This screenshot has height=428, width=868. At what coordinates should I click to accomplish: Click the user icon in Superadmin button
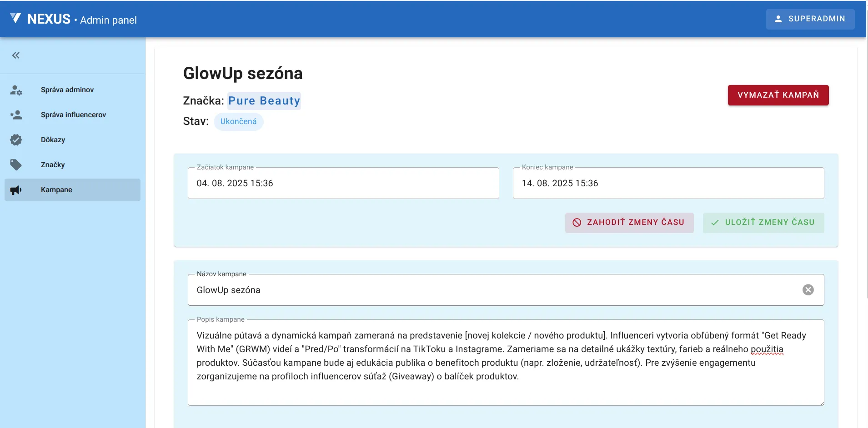(778, 19)
